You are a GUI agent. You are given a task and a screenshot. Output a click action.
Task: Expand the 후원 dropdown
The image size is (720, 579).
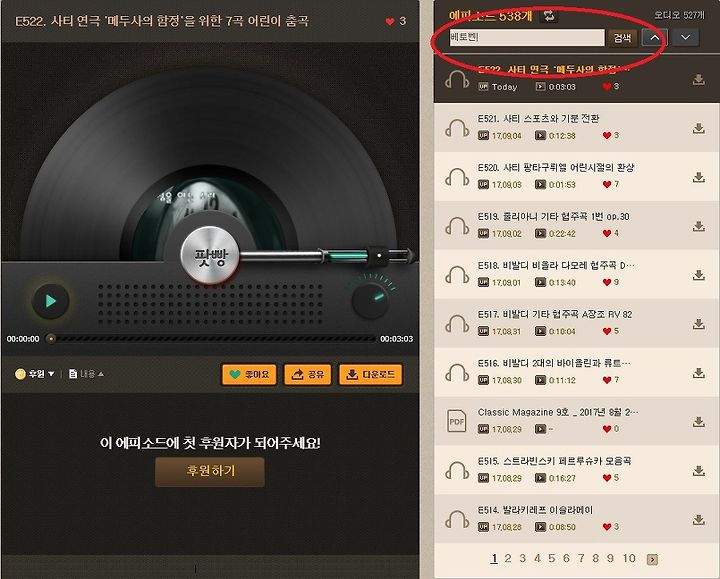pyautogui.click(x=35, y=374)
